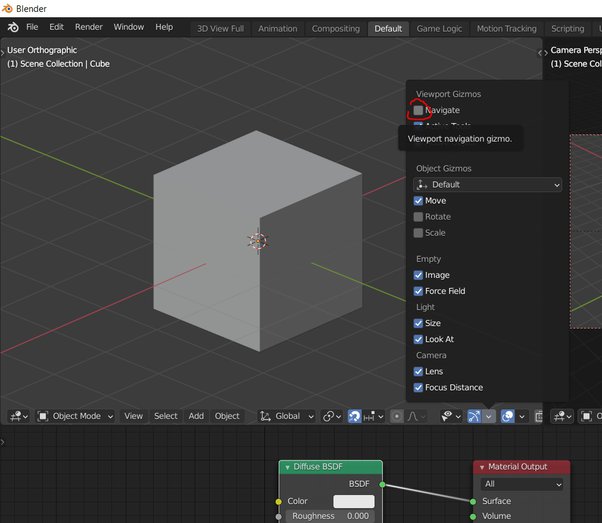Enable the Scale object gizmo checkbox
This screenshot has width=602, height=523.
418,233
